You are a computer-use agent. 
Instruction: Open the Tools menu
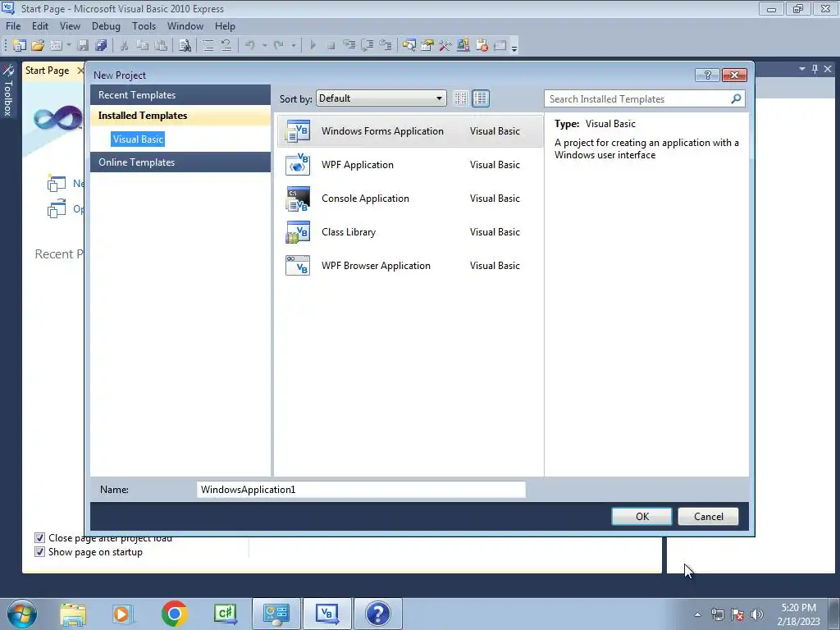click(x=144, y=25)
